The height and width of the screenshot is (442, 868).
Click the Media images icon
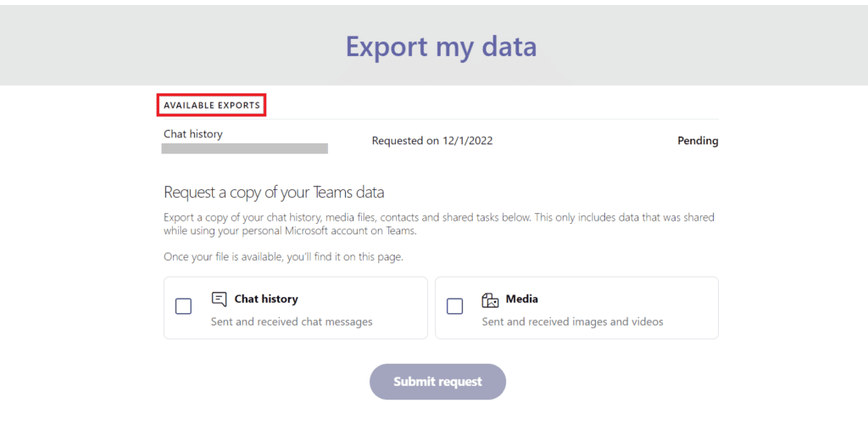pos(490,300)
